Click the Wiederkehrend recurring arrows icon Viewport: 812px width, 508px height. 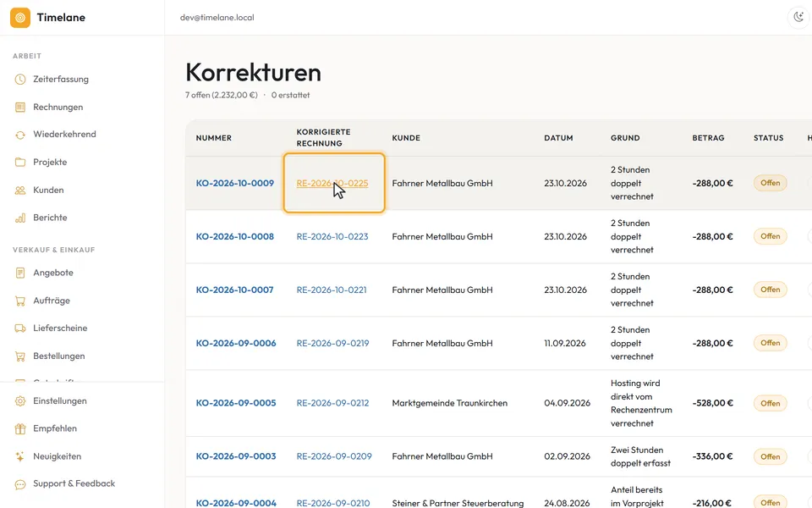coord(20,135)
